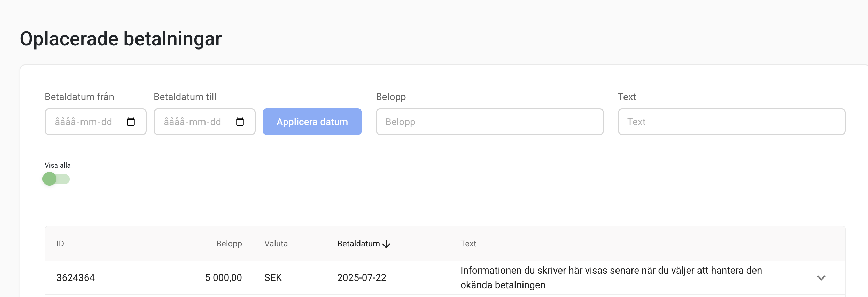
Task: Select payment ID 3624364
Action: 76,278
